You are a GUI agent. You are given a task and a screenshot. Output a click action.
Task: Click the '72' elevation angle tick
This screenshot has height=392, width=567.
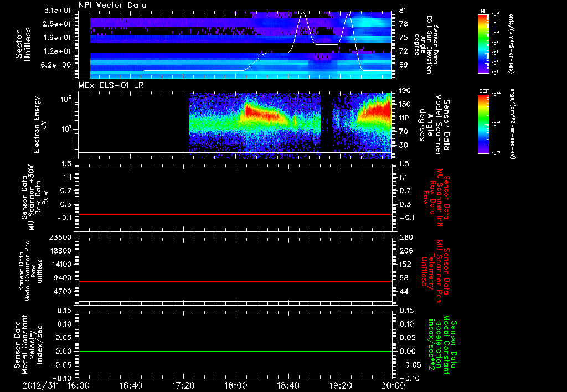[403, 51]
